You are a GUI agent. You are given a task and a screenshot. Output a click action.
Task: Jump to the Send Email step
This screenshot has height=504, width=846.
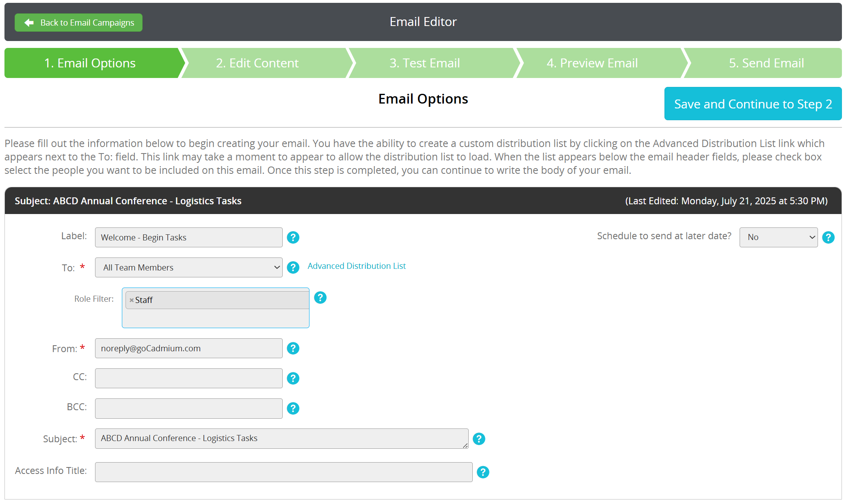point(766,63)
